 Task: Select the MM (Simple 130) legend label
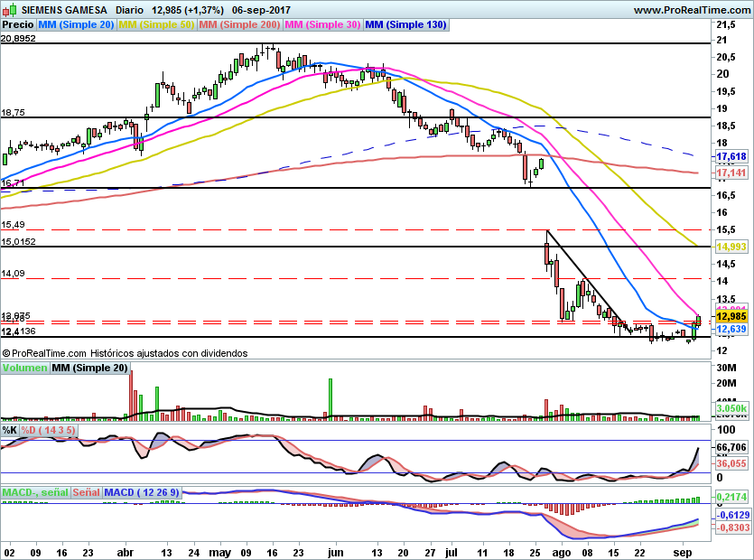coord(405,24)
